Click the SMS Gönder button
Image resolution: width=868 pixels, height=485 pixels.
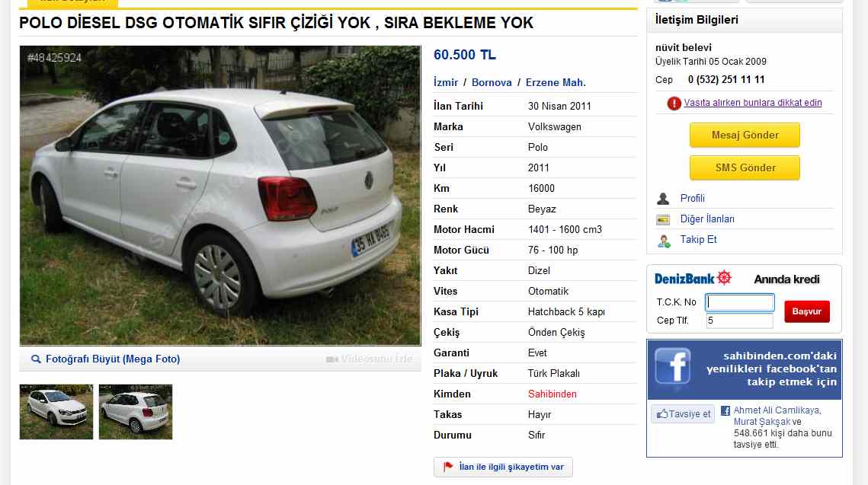745,168
